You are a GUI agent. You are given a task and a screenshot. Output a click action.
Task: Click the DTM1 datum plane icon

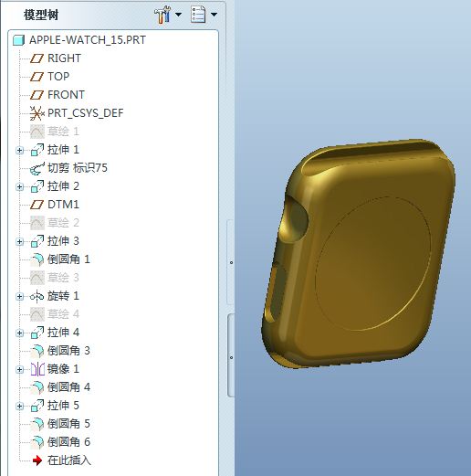[x=37, y=205]
